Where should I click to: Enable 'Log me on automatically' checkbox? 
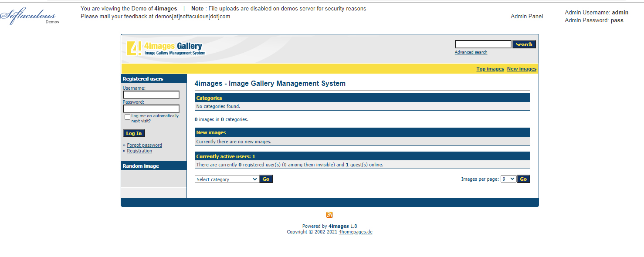click(x=127, y=117)
